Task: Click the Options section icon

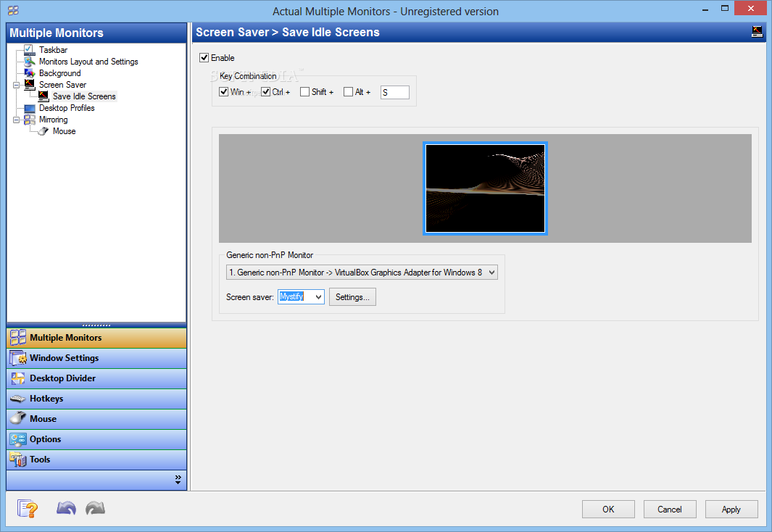Action: tap(18, 439)
